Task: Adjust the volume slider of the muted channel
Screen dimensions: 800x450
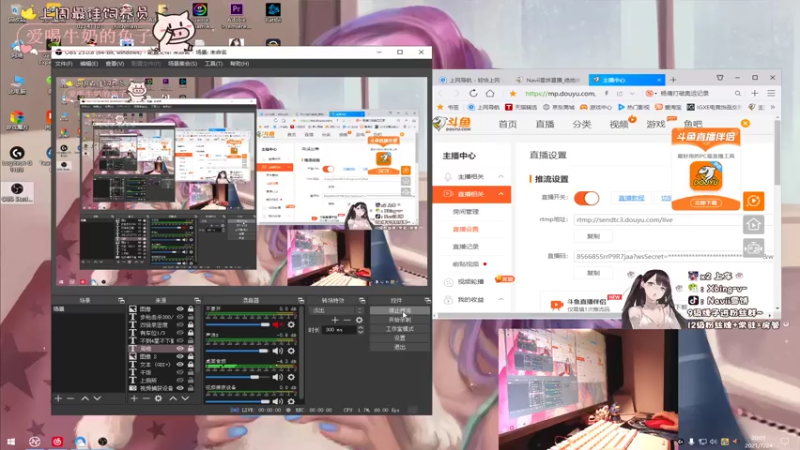Action: pos(237,324)
